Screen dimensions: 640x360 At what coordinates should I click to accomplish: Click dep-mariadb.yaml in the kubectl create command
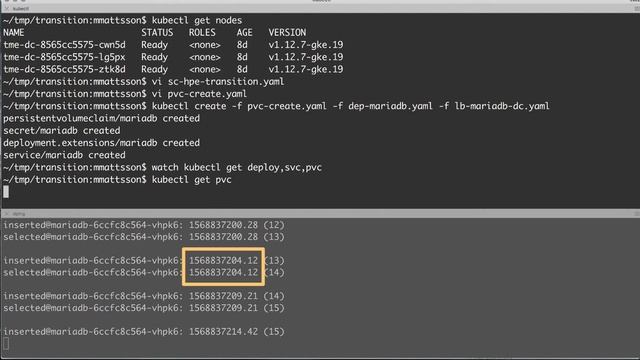(390, 106)
